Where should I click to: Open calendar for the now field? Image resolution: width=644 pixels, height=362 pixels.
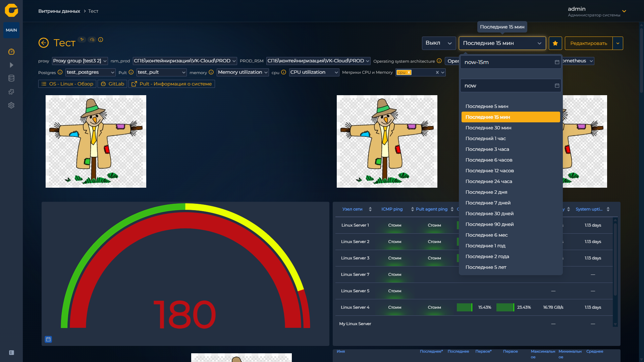[x=557, y=85]
